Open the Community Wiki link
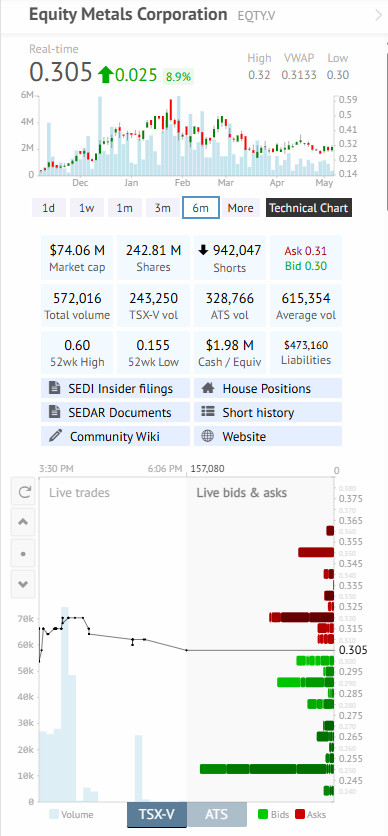The width and height of the screenshot is (388, 836). [115, 436]
